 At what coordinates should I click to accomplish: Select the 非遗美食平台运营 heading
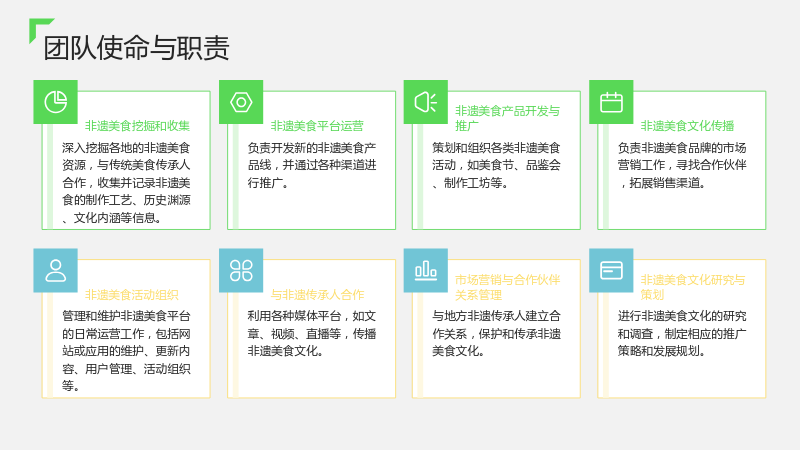(x=317, y=126)
